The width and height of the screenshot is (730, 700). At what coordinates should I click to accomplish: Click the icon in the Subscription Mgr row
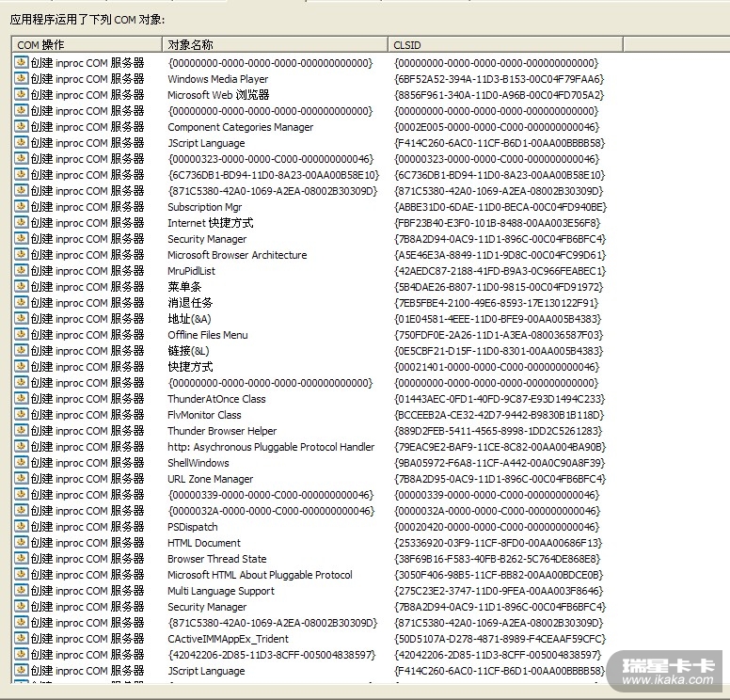coord(22,206)
